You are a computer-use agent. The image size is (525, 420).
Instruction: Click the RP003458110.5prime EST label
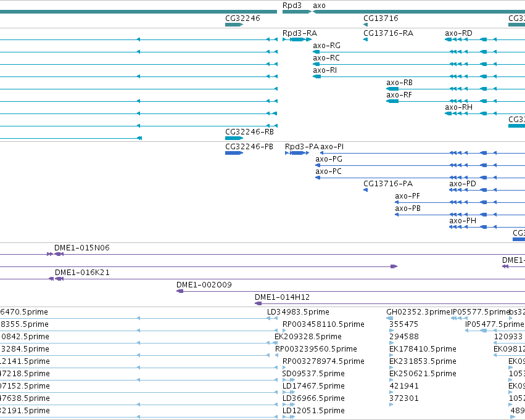click(x=323, y=324)
